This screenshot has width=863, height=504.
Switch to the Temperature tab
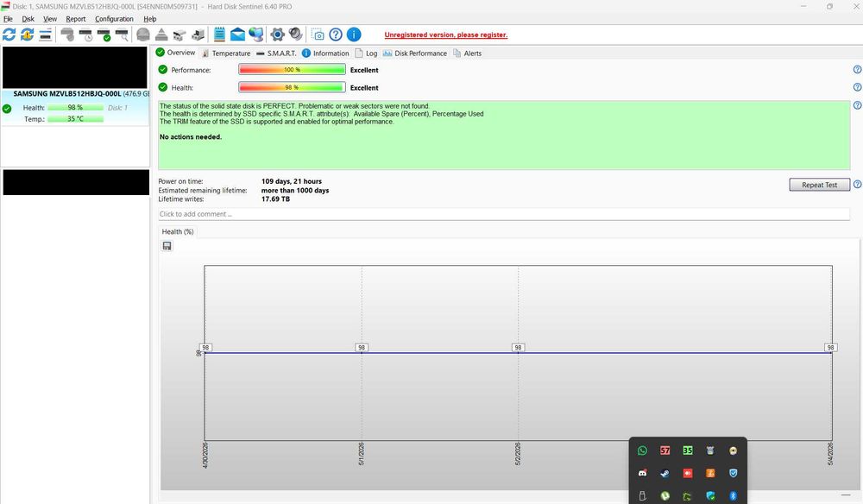point(226,54)
